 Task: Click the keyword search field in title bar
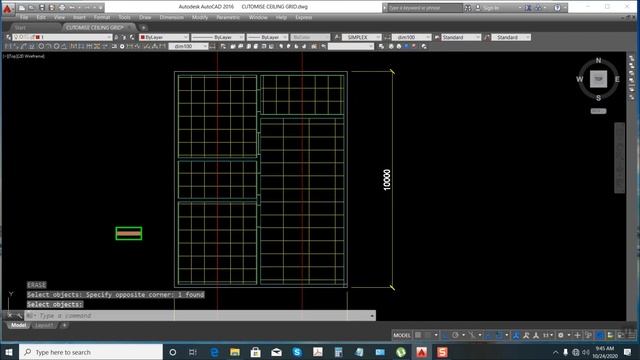coord(424,8)
